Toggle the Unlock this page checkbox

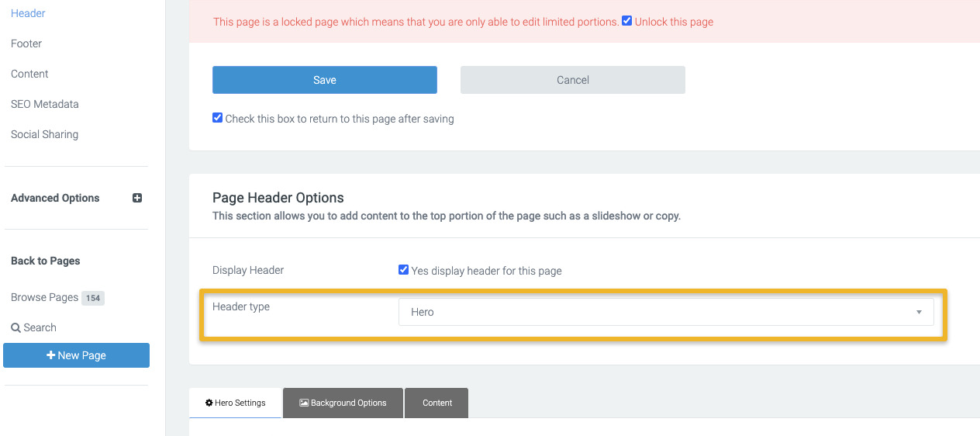tap(627, 21)
